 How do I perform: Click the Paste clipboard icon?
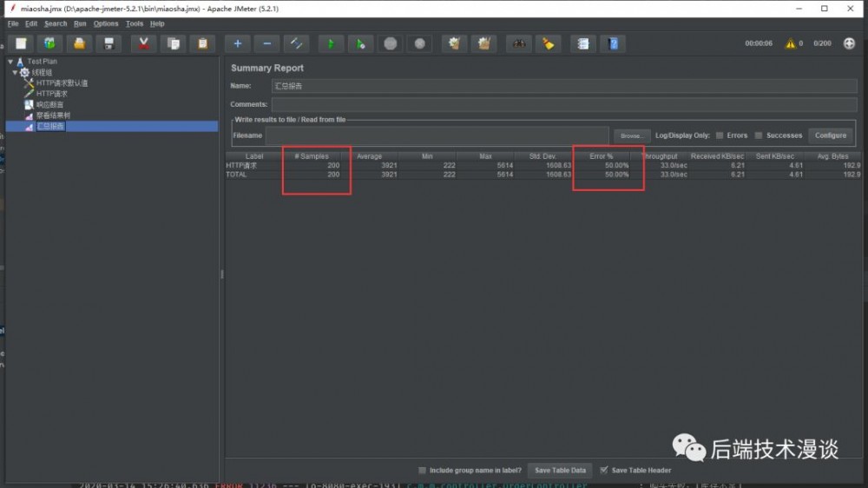202,43
